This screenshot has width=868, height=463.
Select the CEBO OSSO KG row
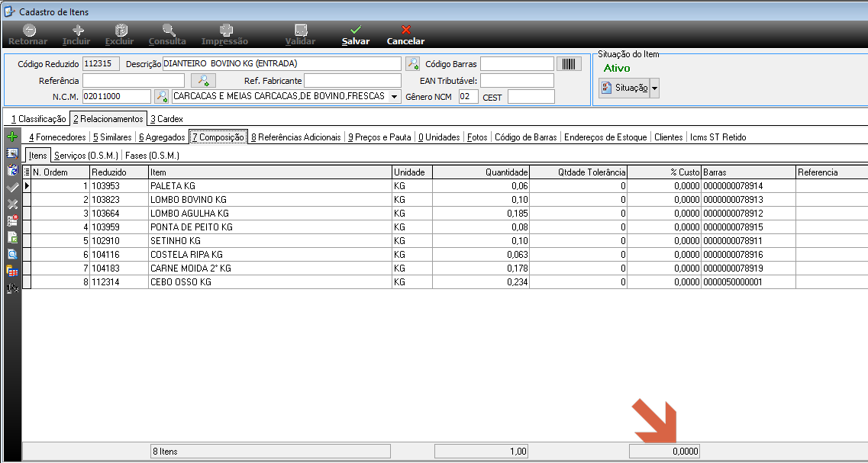445,282
